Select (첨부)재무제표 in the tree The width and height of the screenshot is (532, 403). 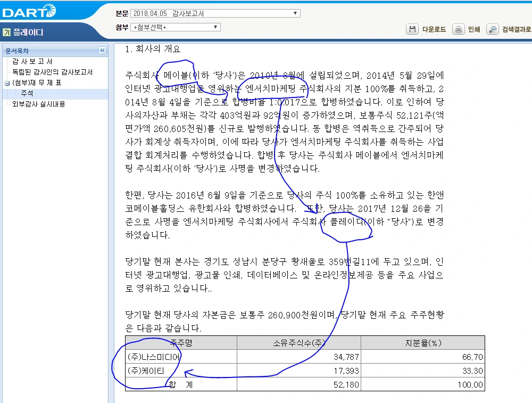point(37,83)
